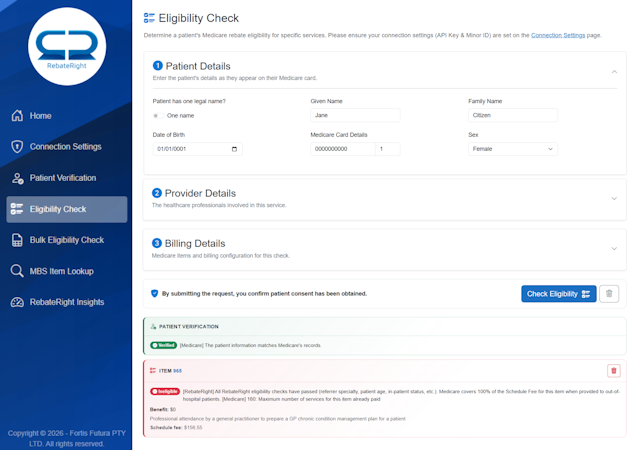Click the 'PATIENT VERIFICATION' result header

[x=188, y=327]
